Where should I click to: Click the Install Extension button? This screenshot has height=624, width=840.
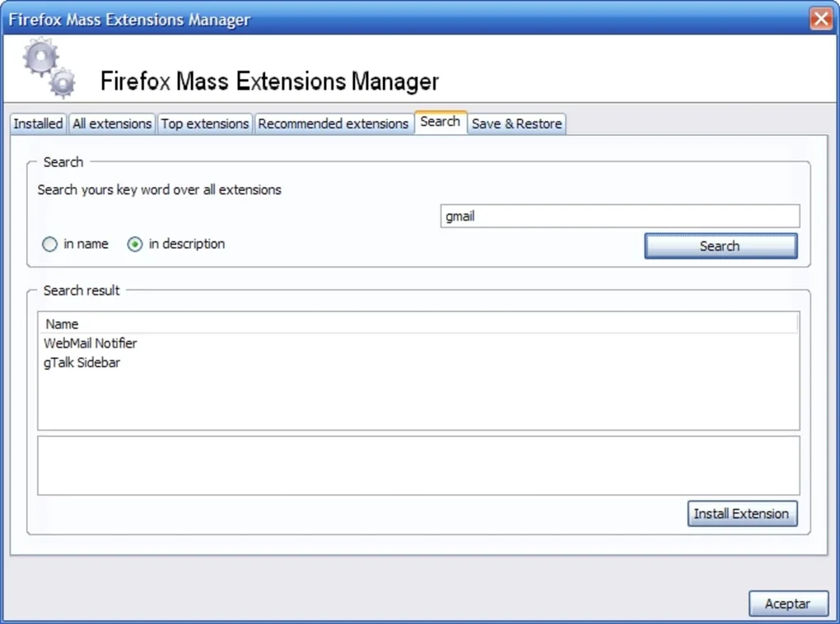[742, 514]
